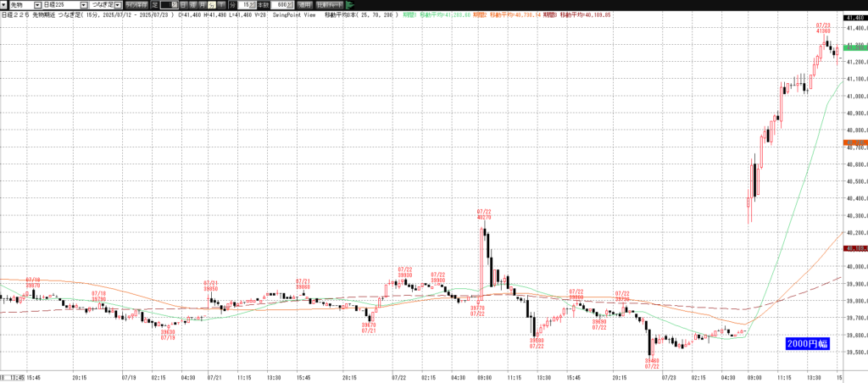Click the green current price marker on axis
The height and width of the screenshot is (383, 868).
[x=854, y=47]
